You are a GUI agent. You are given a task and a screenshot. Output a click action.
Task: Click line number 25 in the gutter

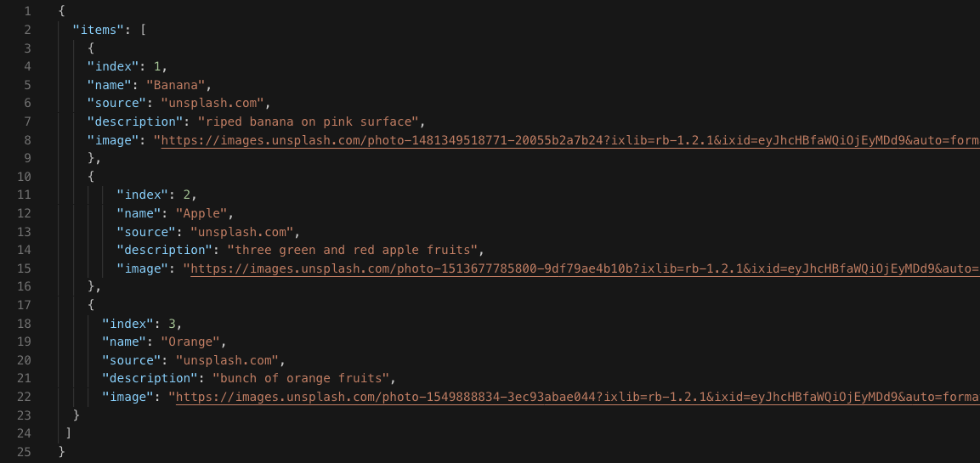click(25, 451)
